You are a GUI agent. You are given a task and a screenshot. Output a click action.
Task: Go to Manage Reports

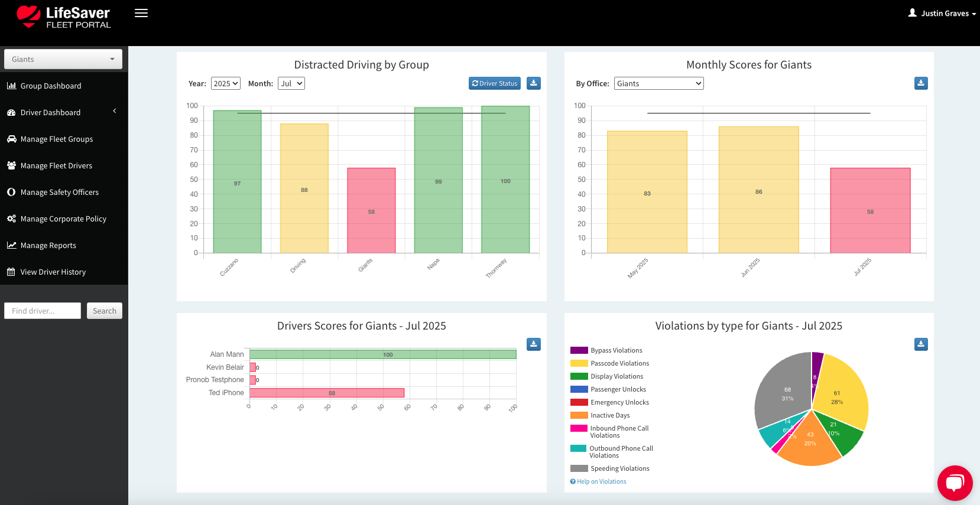(48, 245)
